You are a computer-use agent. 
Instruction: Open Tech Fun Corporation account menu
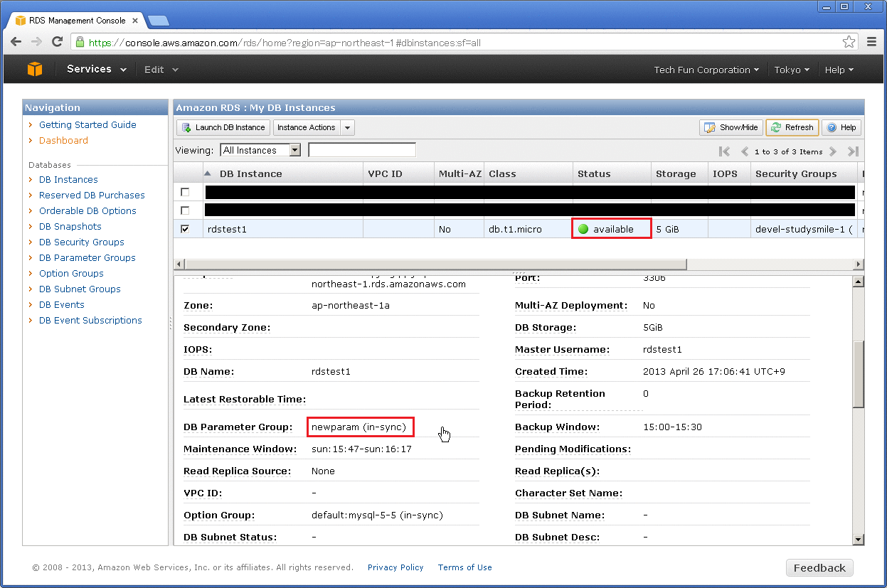(706, 70)
